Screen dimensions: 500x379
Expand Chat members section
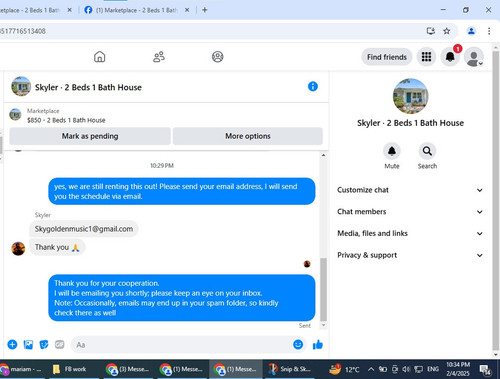(x=410, y=212)
